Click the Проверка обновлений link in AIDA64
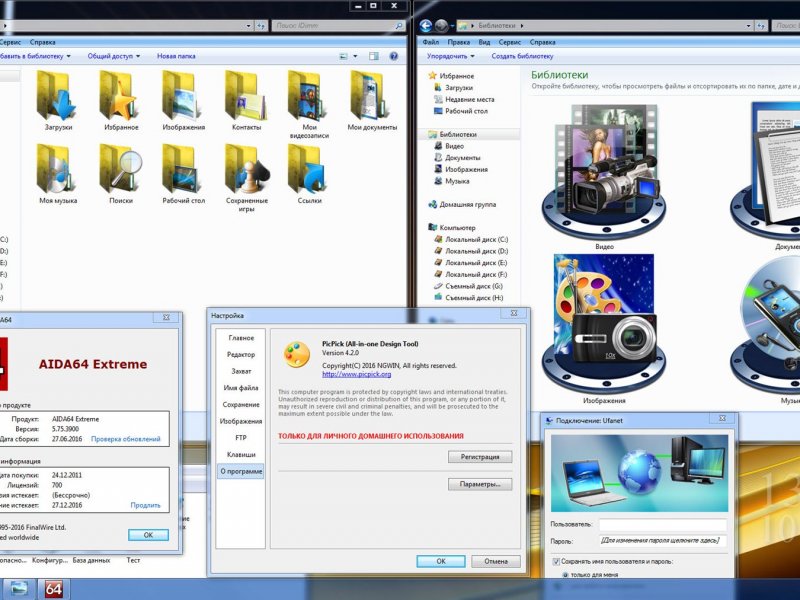Screen dimensions: 800x600 [126, 439]
